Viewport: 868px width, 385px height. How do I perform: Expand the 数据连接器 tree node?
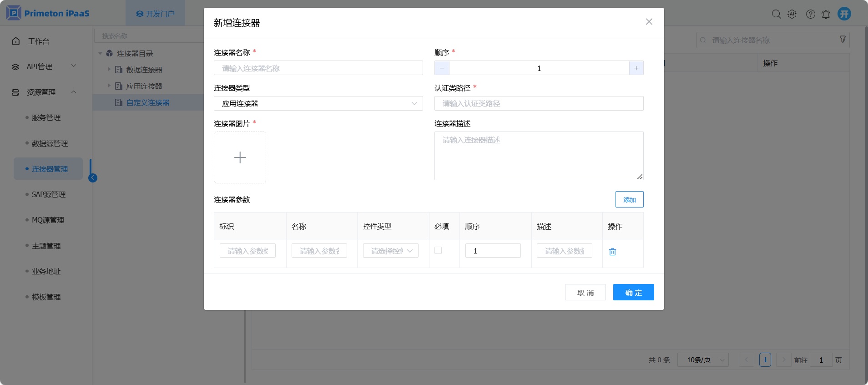[x=109, y=70]
